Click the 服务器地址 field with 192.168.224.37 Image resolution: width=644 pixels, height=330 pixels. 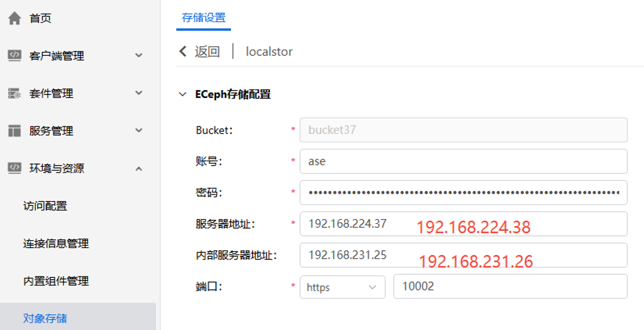tap(464, 224)
